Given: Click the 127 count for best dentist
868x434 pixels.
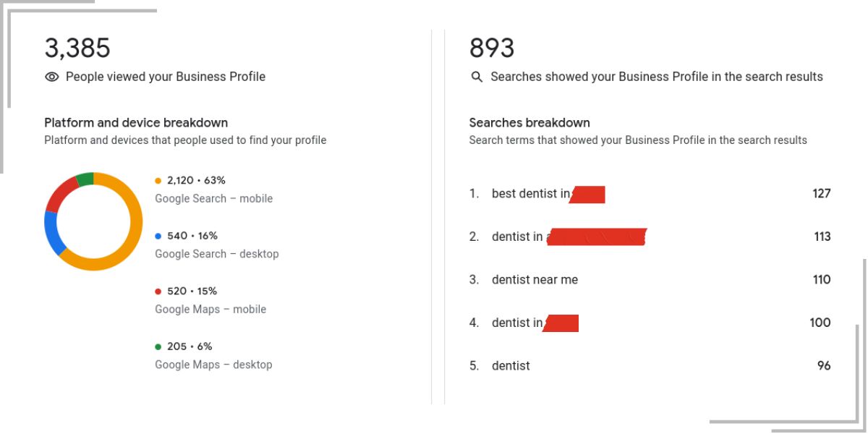Looking at the screenshot, I should tap(822, 194).
